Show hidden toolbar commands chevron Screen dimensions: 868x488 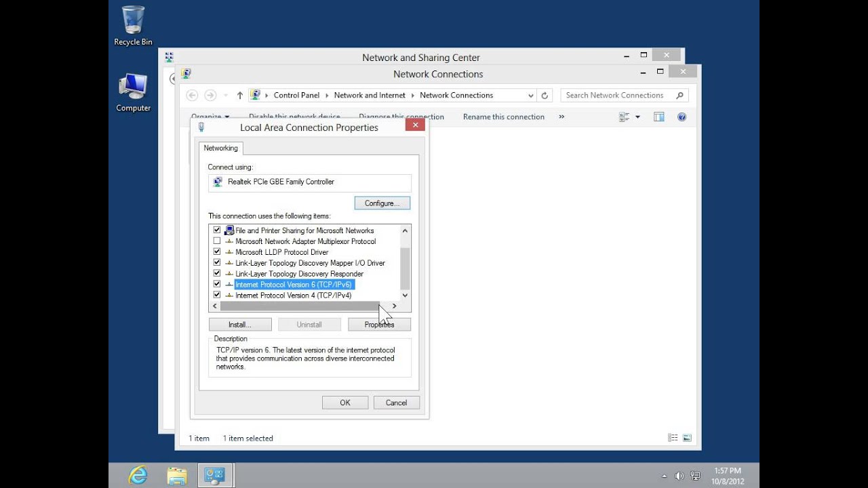coord(561,117)
